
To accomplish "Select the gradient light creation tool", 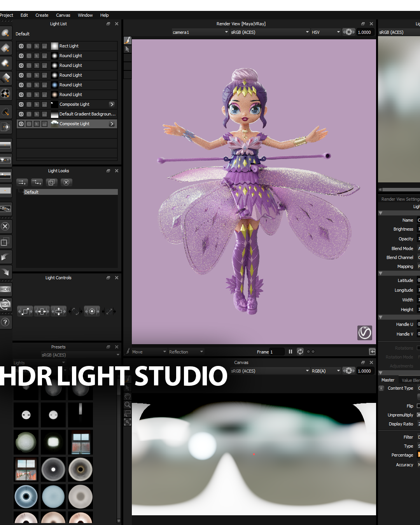I will 5,78.
